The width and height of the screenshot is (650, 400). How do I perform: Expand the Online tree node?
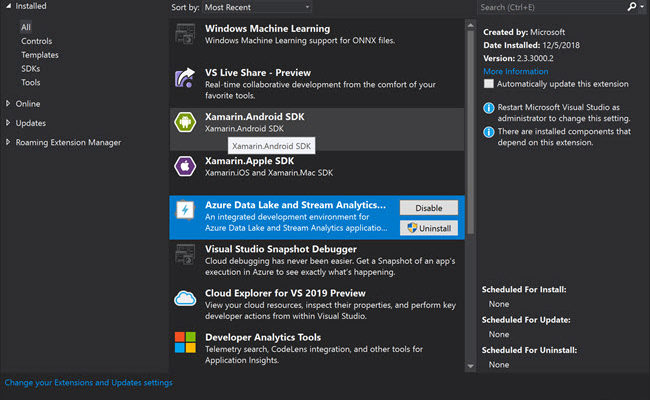(8, 104)
